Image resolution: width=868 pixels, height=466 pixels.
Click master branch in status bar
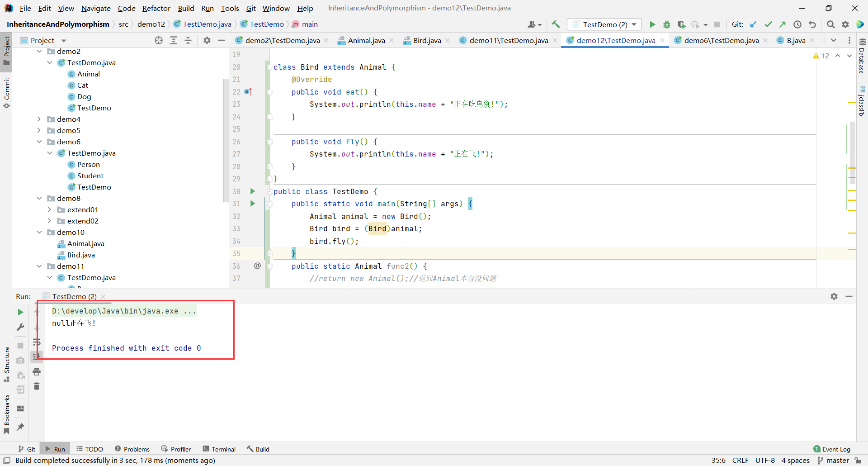[833, 460]
